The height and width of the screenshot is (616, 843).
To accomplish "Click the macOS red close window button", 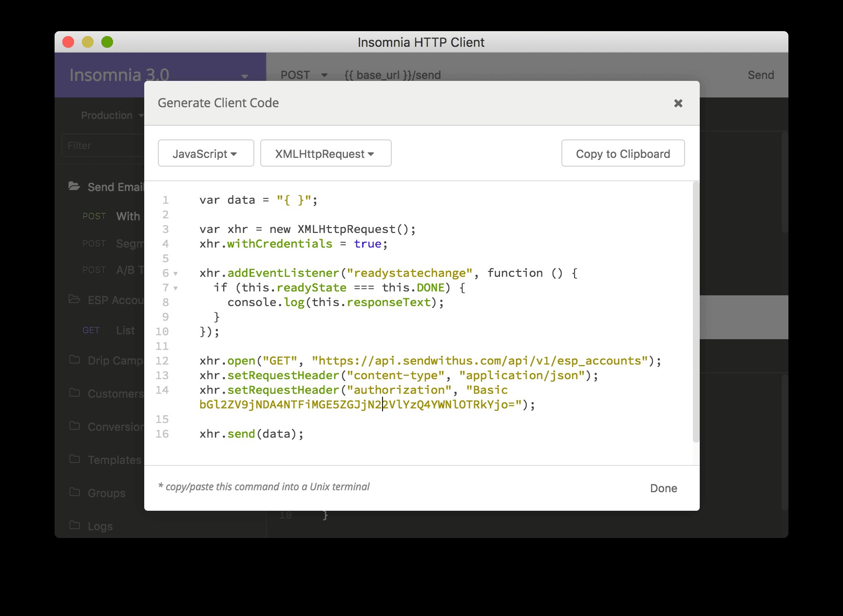I will point(68,42).
